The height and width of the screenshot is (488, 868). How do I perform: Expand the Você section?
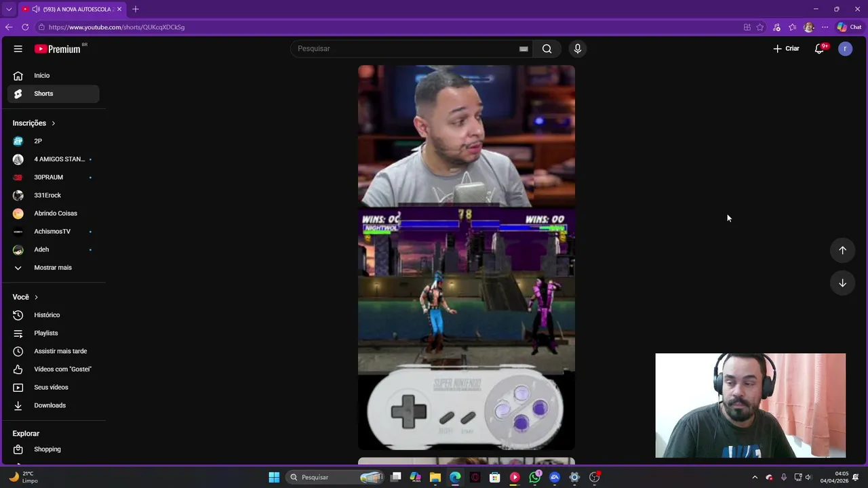[x=25, y=297]
